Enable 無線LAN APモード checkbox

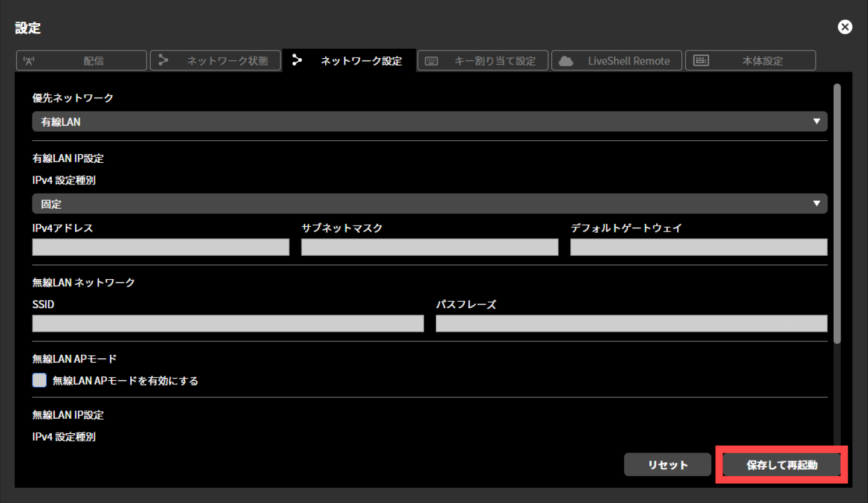click(x=38, y=380)
